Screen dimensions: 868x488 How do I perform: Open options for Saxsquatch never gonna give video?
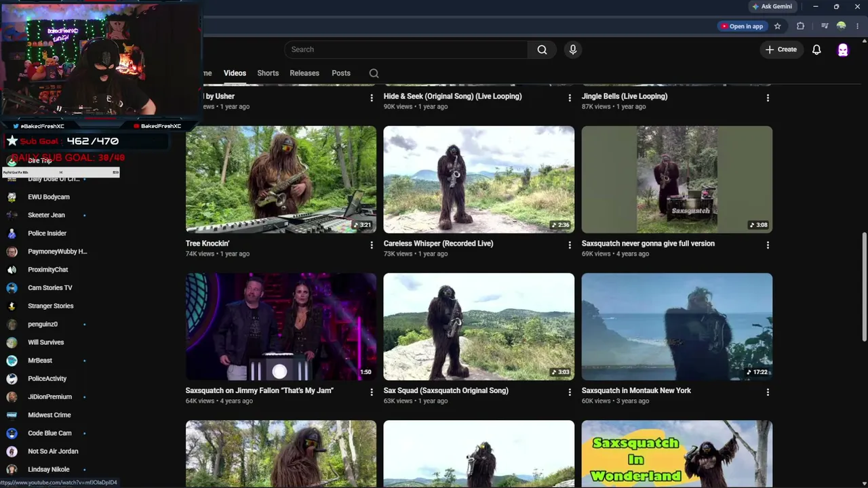[768, 245]
